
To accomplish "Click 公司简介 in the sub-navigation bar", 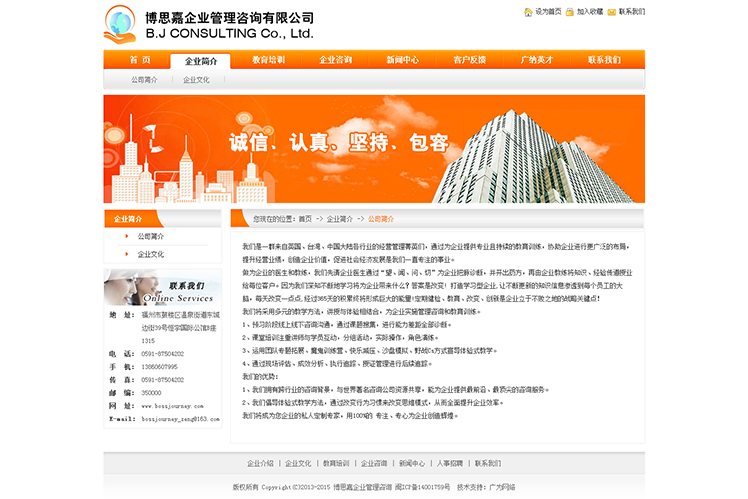I will pyautogui.click(x=144, y=80).
